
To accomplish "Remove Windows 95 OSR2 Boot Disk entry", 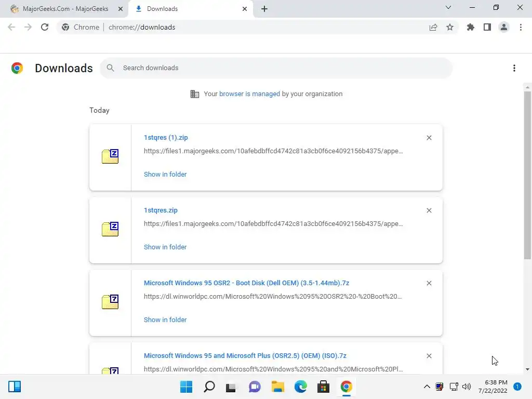I will click(x=429, y=283).
